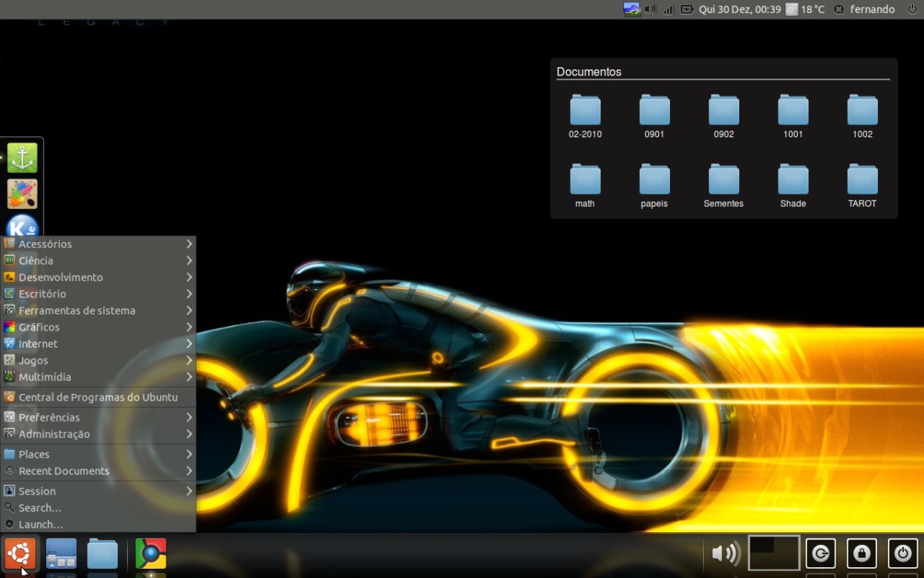
Task: Select the workspace switcher in bottom dock
Action: click(x=774, y=553)
